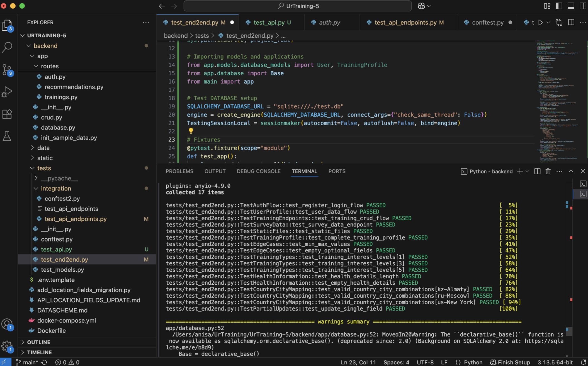Open Source Control view icon

[7, 70]
